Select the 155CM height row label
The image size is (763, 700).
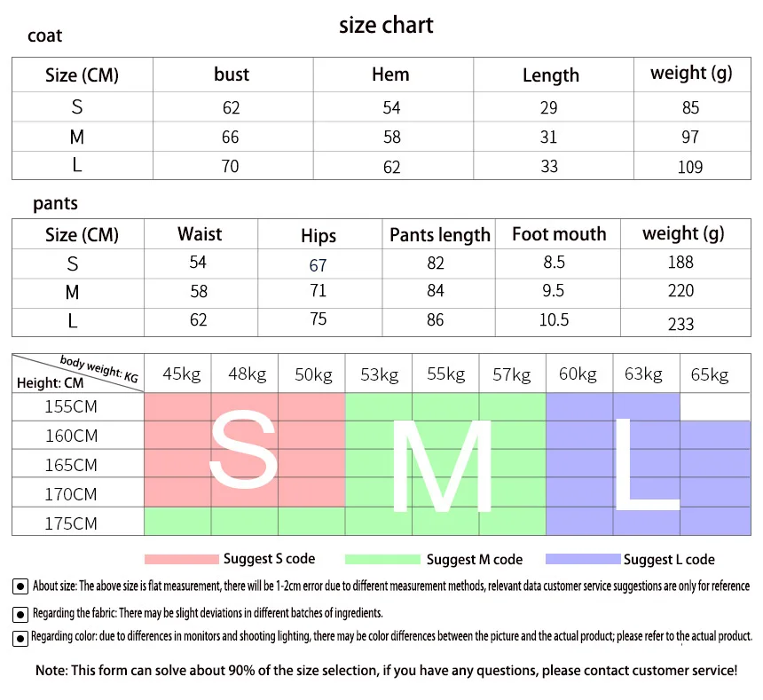point(71,406)
